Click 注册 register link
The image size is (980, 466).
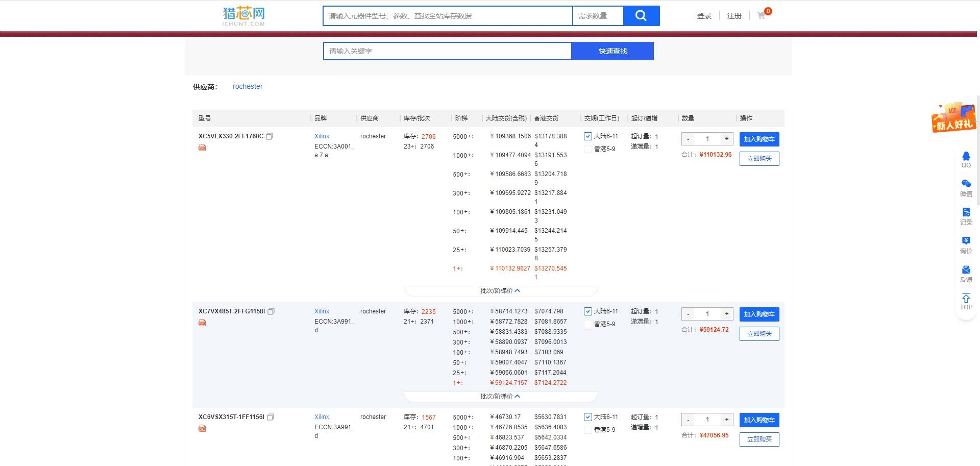(734, 16)
